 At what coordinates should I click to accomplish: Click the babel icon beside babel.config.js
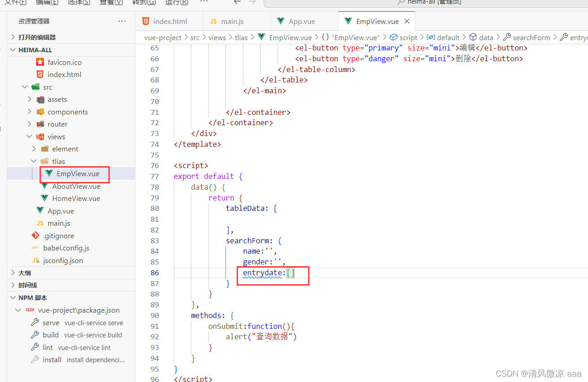click(36, 248)
